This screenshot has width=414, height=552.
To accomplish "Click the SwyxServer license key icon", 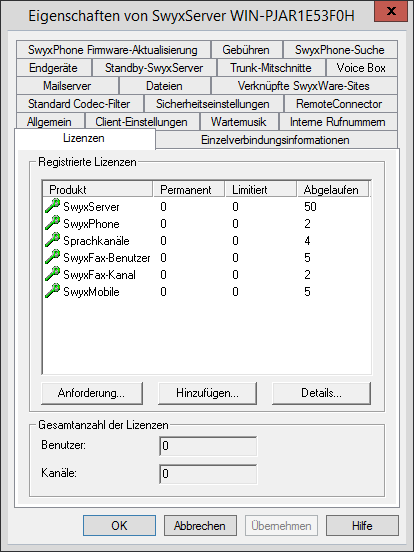I will tap(53, 206).
